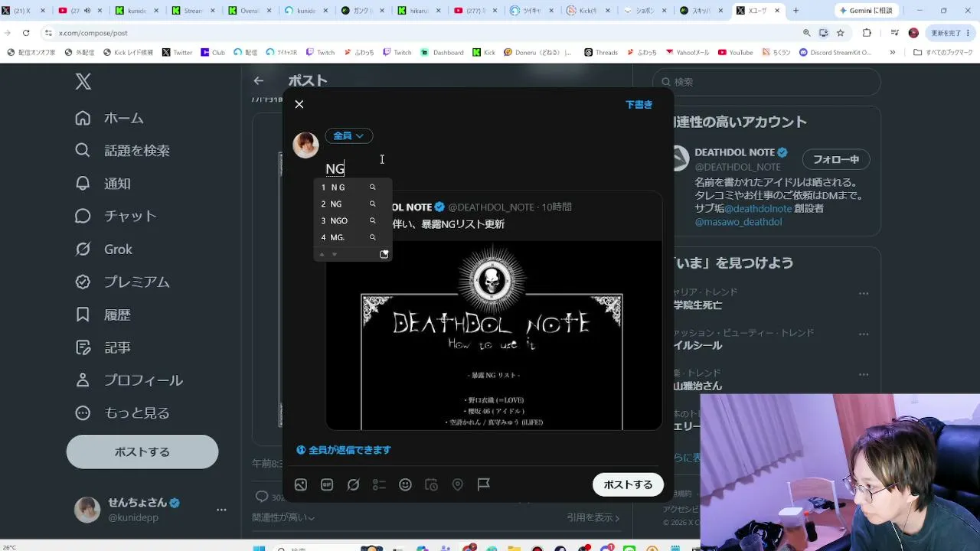Open a new Chrome tab
Viewport: 980px width, 551px height.
tap(795, 11)
